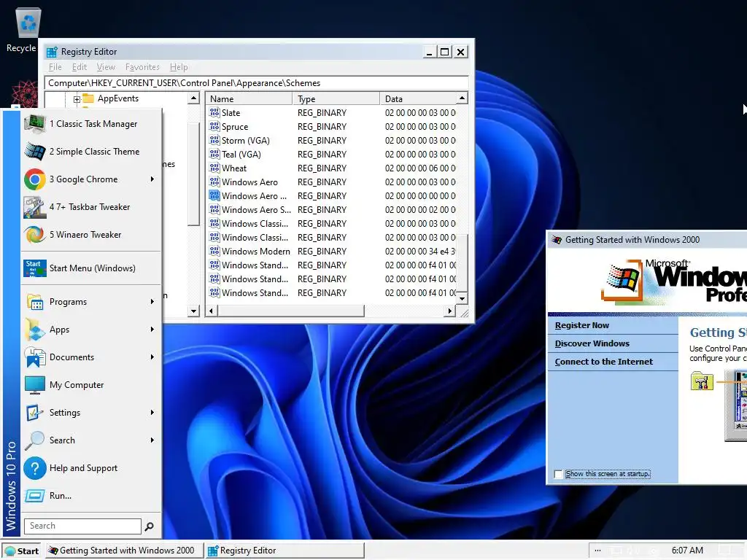This screenshot has width=747, height=560.
Task: Click the values list horizontal scrollbar thumb
Action: [x=290, y=311]
